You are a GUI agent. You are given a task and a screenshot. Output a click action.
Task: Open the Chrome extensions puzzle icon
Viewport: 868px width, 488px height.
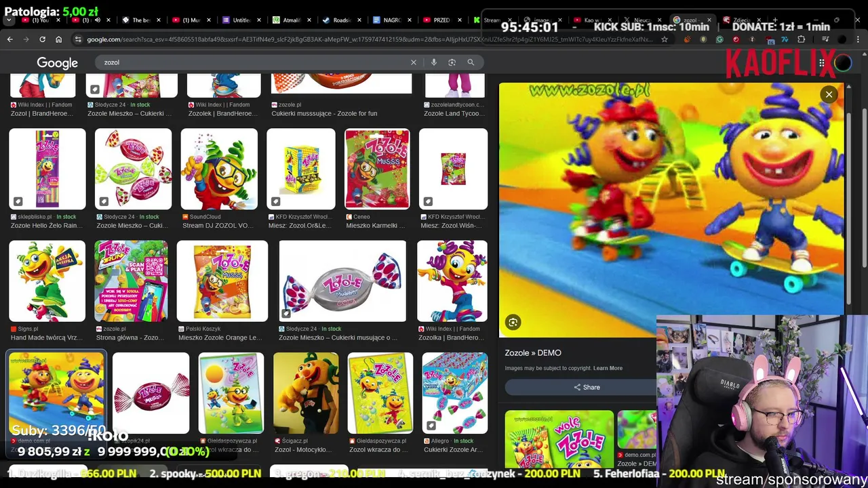click(x=802, y=39)
